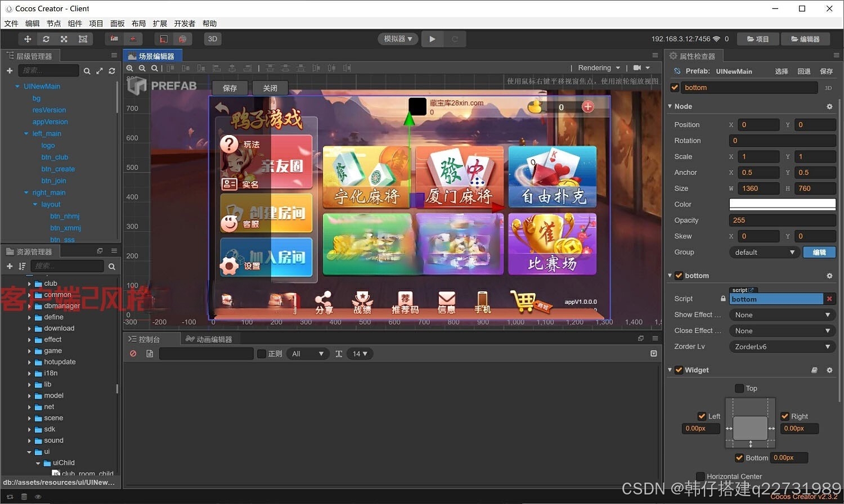Image resolution: width=844 pixels, height=504 pixels.
Task: Close prefab editing with 关闭 button
Action: coord(270,88)
